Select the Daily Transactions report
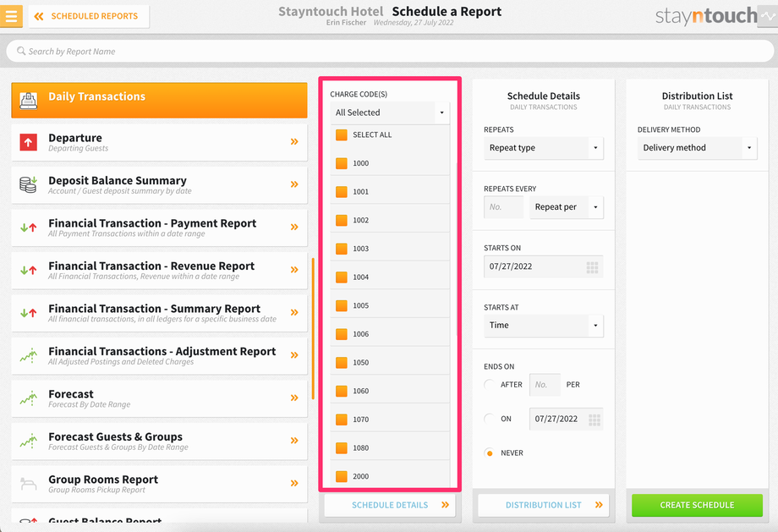 pyautogui.click(x=159, y=100)
